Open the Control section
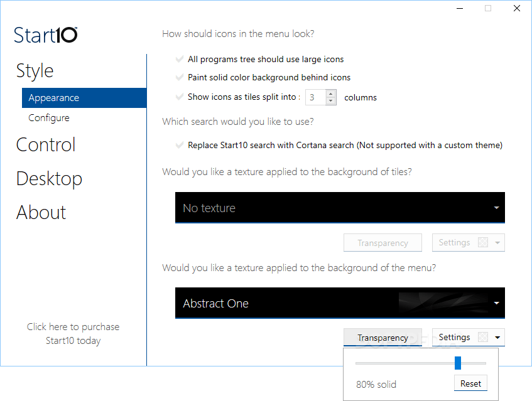This screenshot has width=532, height=401. (46, 145)
